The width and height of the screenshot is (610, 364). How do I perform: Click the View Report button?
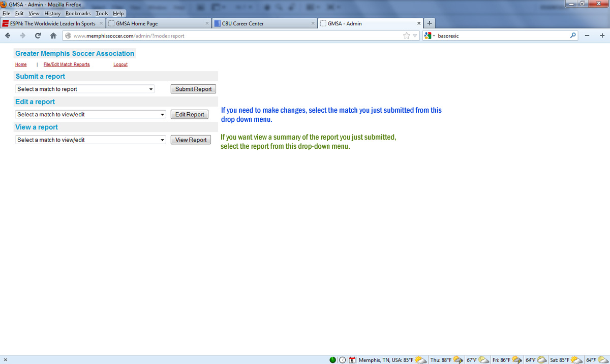coord(191,140)
